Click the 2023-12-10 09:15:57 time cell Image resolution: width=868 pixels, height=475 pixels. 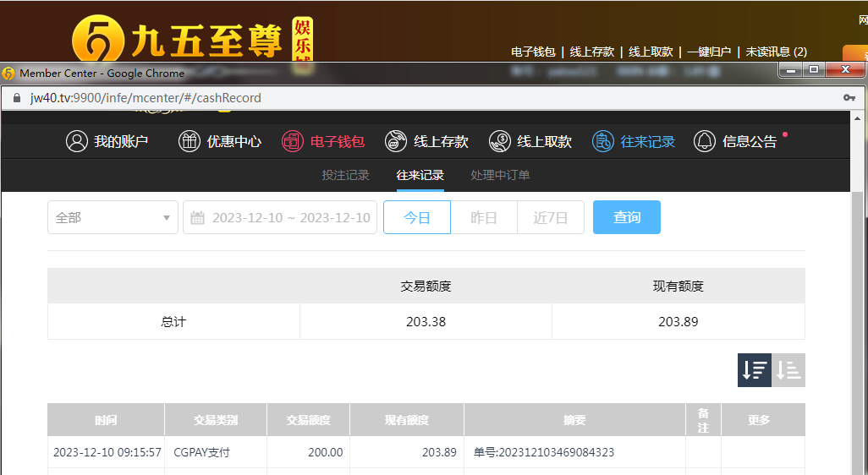tap(107, 452)
